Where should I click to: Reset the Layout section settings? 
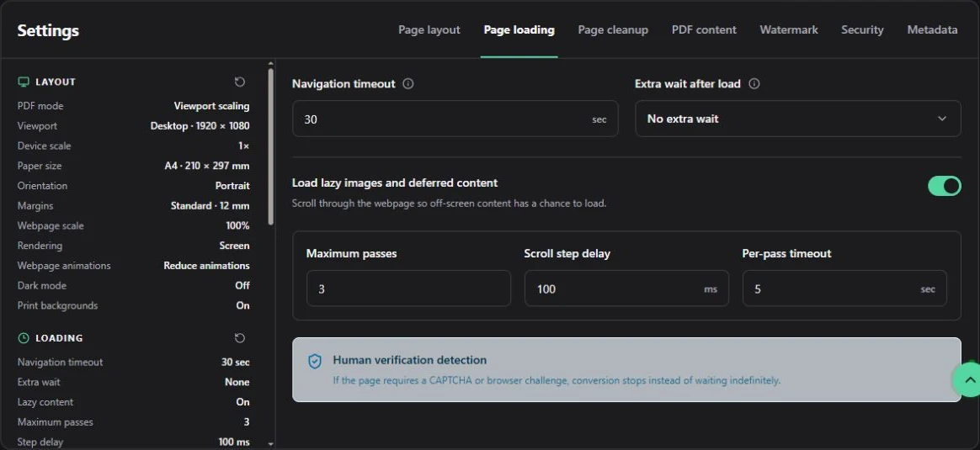pos(240,82)
